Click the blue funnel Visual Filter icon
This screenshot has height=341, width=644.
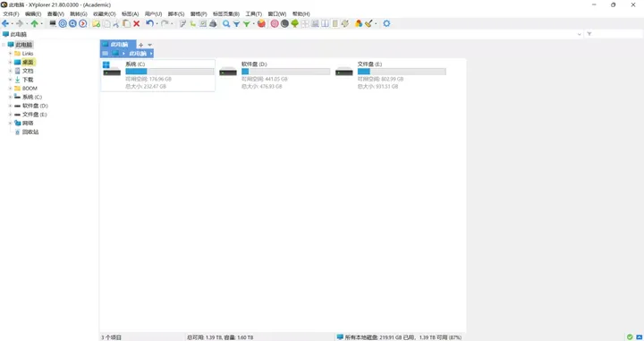(x=236, y=24)
